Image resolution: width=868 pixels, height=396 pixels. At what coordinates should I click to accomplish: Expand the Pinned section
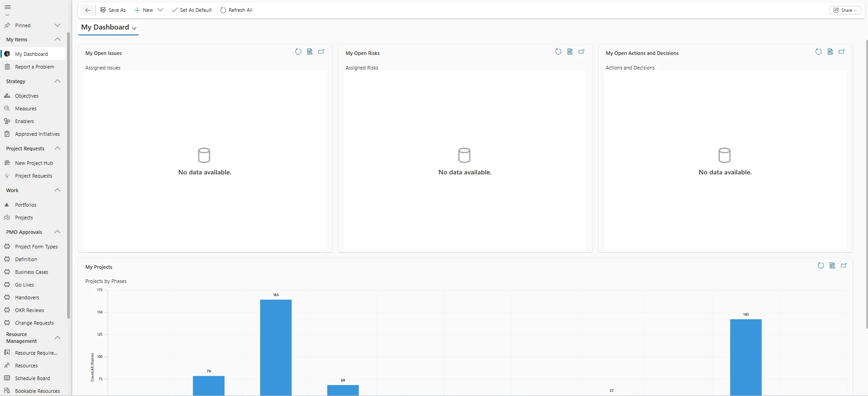click(x=57, y=25)
